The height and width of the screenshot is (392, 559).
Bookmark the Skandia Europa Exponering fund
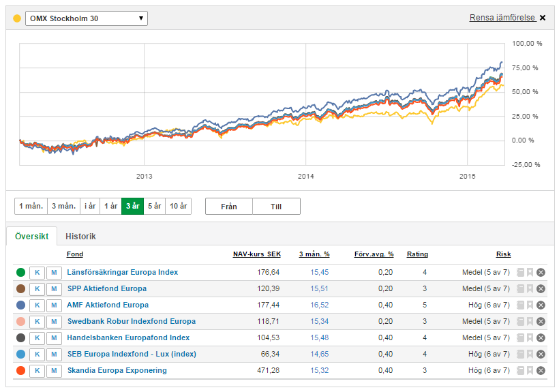[x=530, y=371]
